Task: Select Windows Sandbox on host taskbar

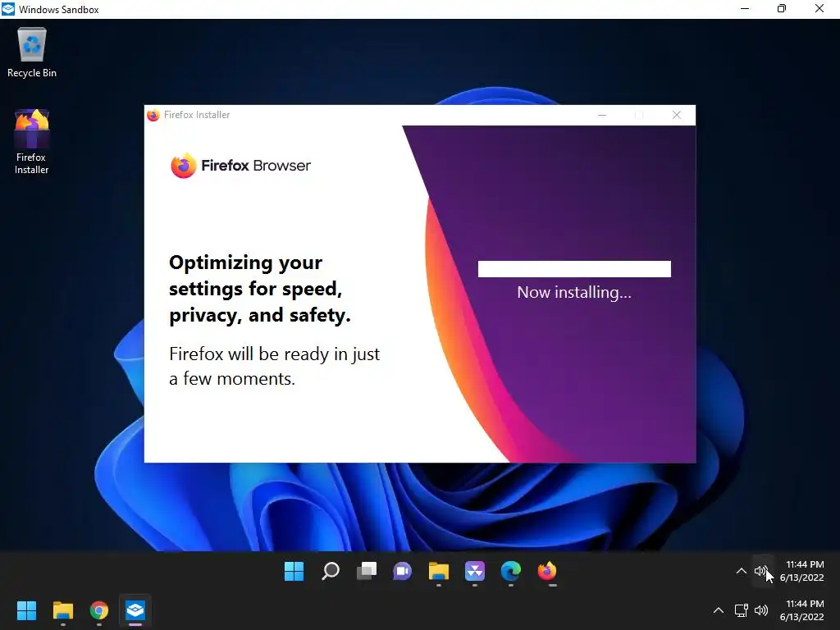Action: 135,610
